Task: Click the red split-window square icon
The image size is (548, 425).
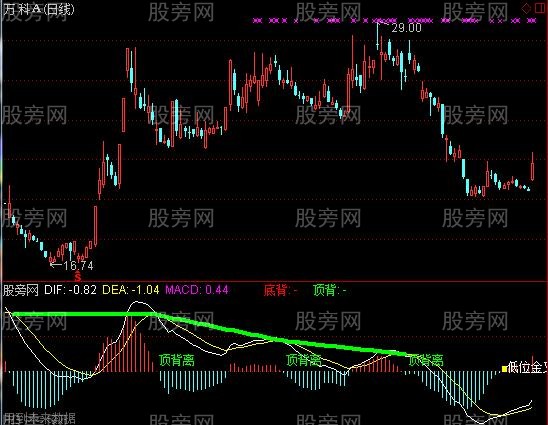Action: pyautogui.click(x=540, y=8)
